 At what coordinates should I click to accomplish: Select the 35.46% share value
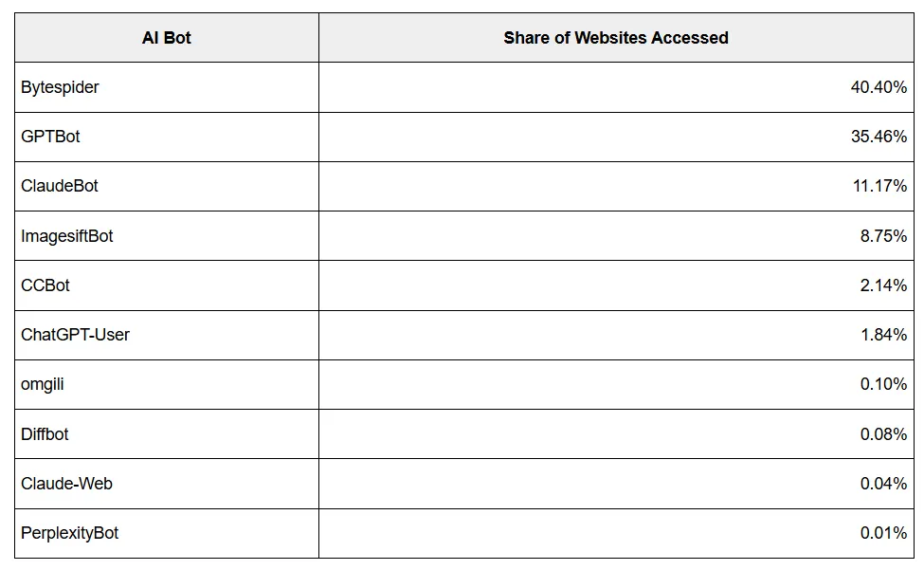click(879, 137)
